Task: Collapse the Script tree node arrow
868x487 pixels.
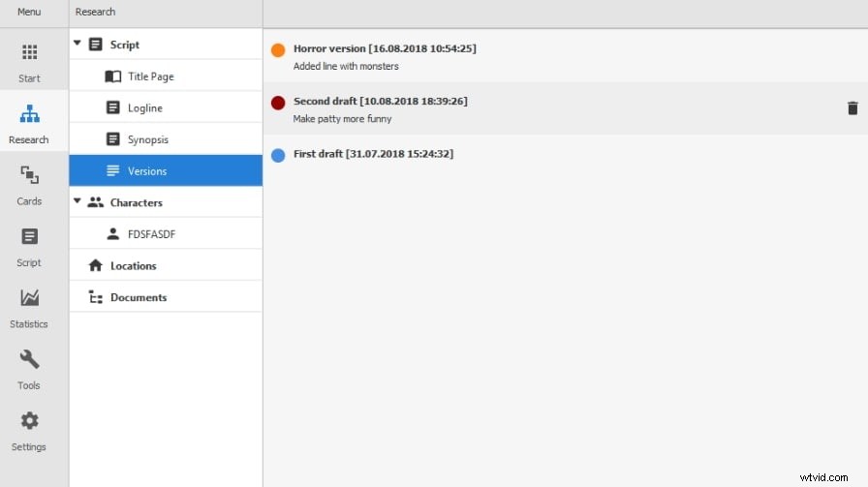Action: 77,43
